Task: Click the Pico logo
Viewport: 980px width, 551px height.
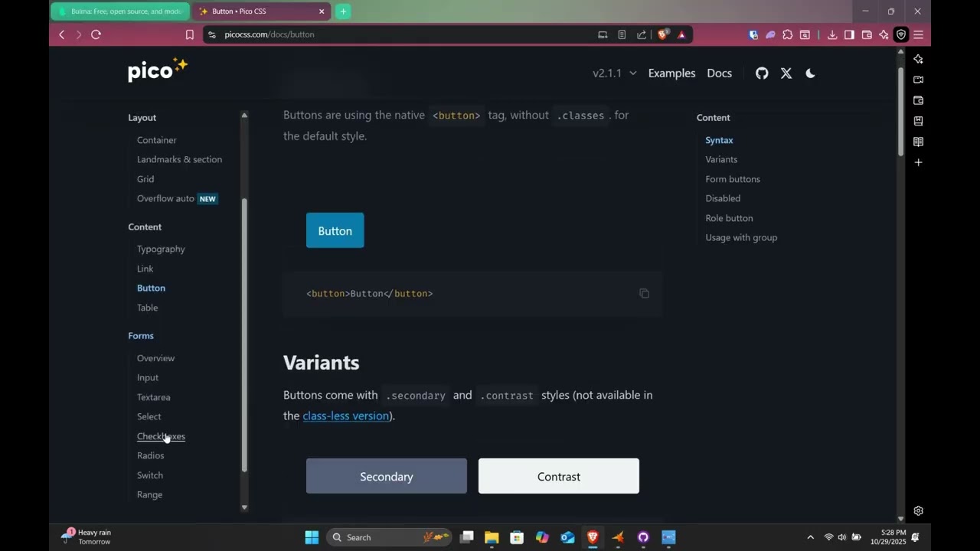Action: (x=158, y=70)
